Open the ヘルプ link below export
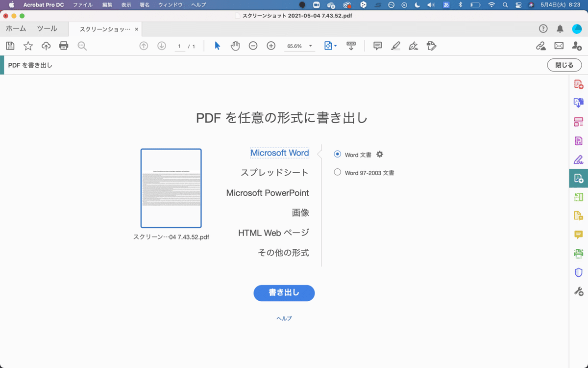The height and width of the screenshot is (368, 588). point(284,318)
